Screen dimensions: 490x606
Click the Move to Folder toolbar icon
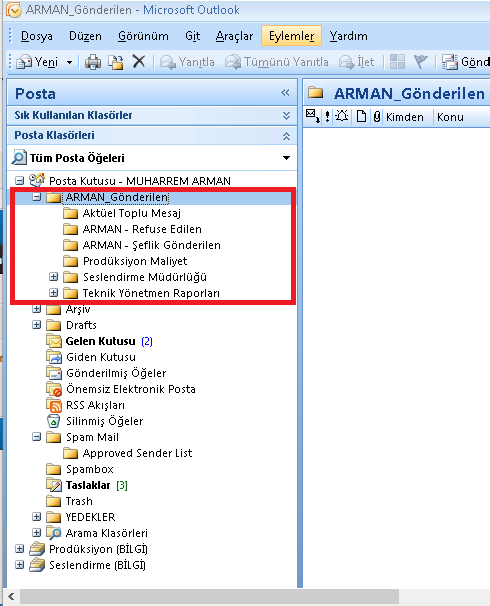(x=116, y=61)
